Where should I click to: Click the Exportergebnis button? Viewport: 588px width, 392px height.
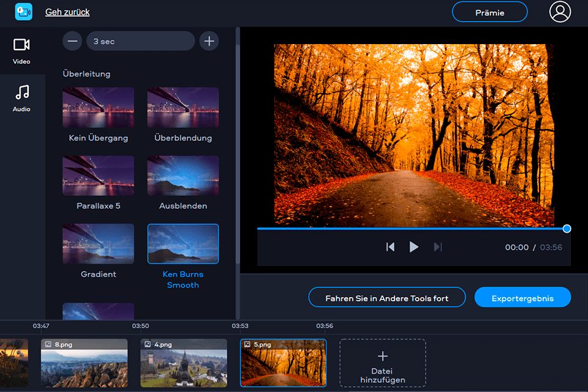pyautogui.click(x=522, y=297)
